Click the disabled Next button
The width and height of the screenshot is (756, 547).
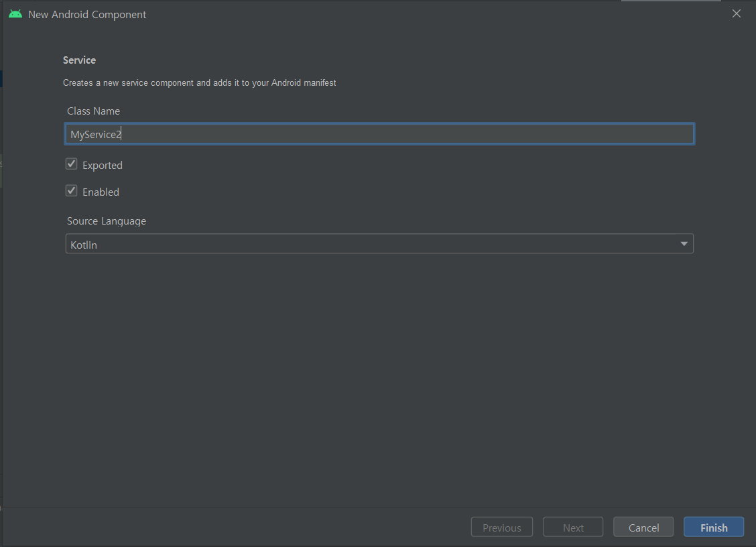(x=573, y=527)
